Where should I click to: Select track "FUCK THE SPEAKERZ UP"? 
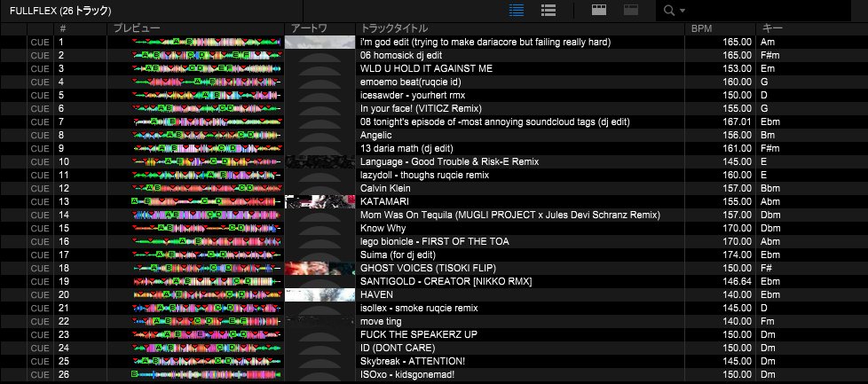tap(419, 334)
